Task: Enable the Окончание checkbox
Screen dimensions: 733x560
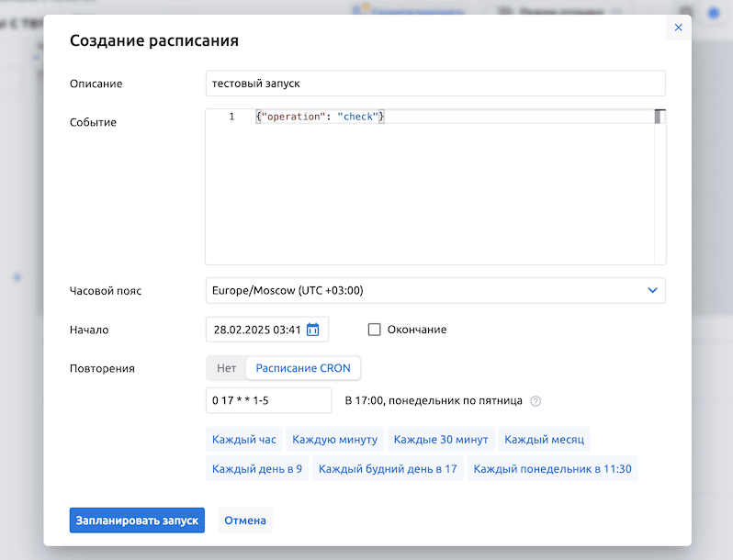Action: coord(374,330)
